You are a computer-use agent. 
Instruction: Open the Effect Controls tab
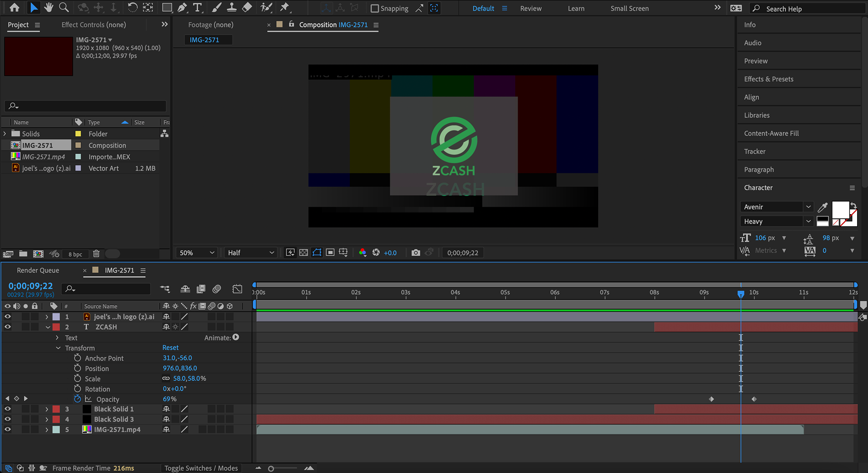click(x=94, y=25)
